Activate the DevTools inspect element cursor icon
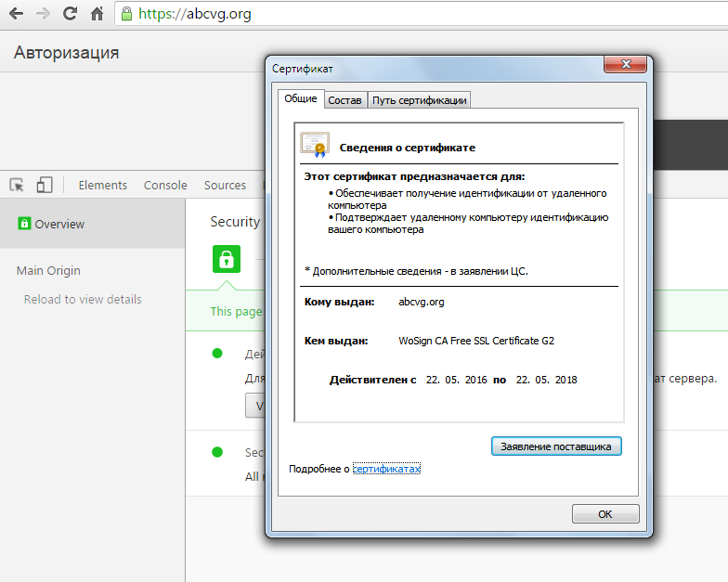Viewport: 728px width, 582px height. click(17, 185)
